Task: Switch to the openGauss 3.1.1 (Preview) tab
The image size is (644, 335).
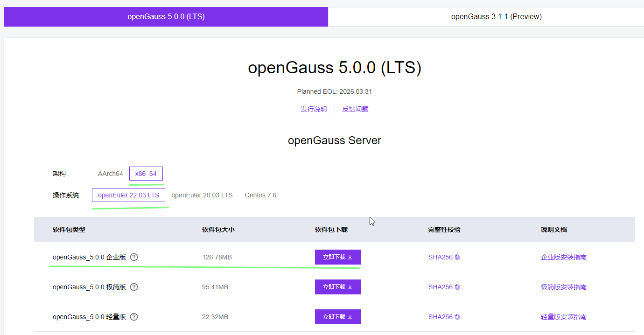Action: 496,16
